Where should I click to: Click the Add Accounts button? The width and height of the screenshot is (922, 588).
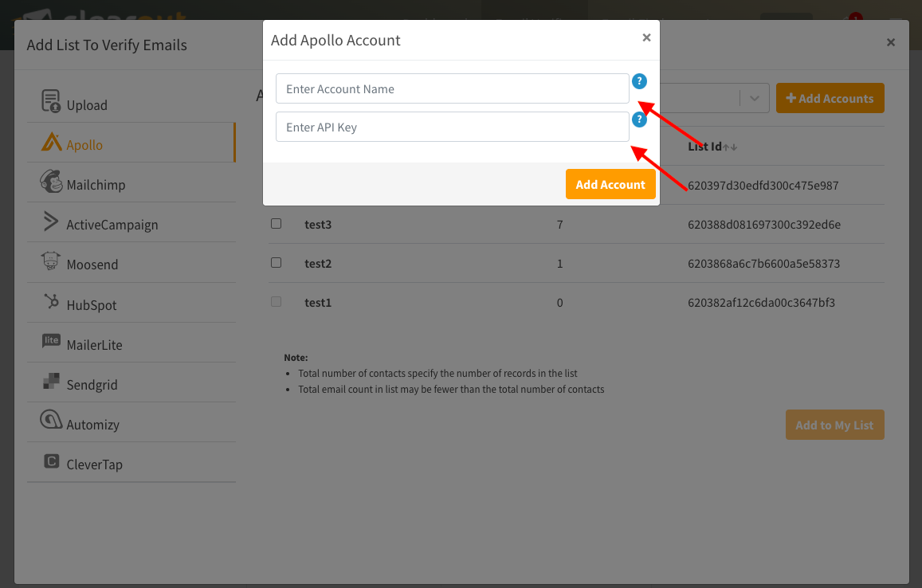coord(830,98)
